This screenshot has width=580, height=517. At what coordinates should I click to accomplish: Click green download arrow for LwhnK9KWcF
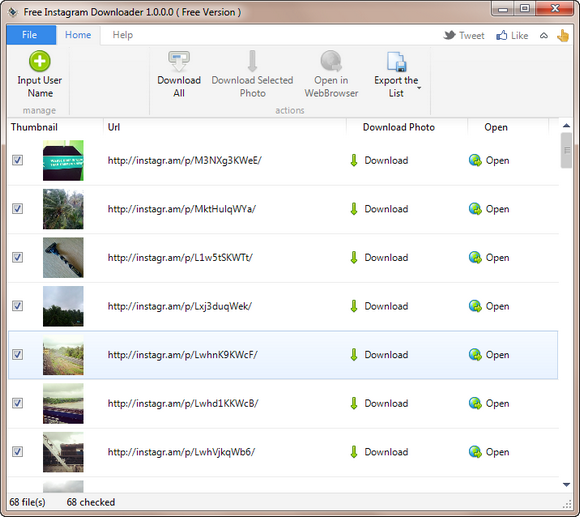[354, 355]
